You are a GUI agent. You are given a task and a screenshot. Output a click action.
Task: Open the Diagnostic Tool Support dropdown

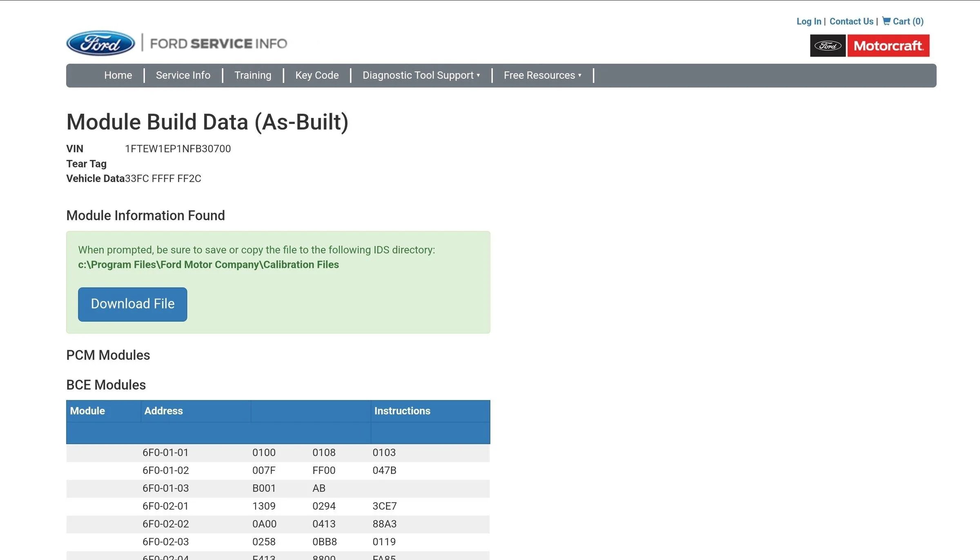[421, 75]
